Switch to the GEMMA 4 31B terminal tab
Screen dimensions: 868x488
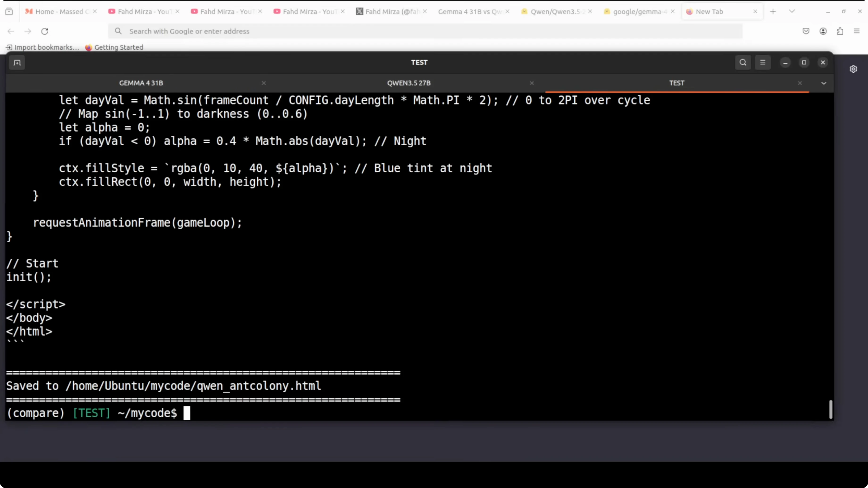click(141, 83)
